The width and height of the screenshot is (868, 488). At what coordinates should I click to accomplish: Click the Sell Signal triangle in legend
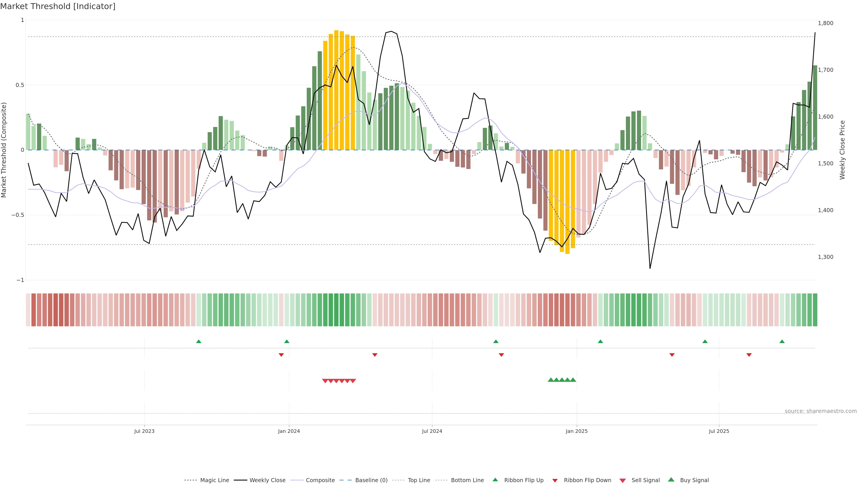(622, 481)
